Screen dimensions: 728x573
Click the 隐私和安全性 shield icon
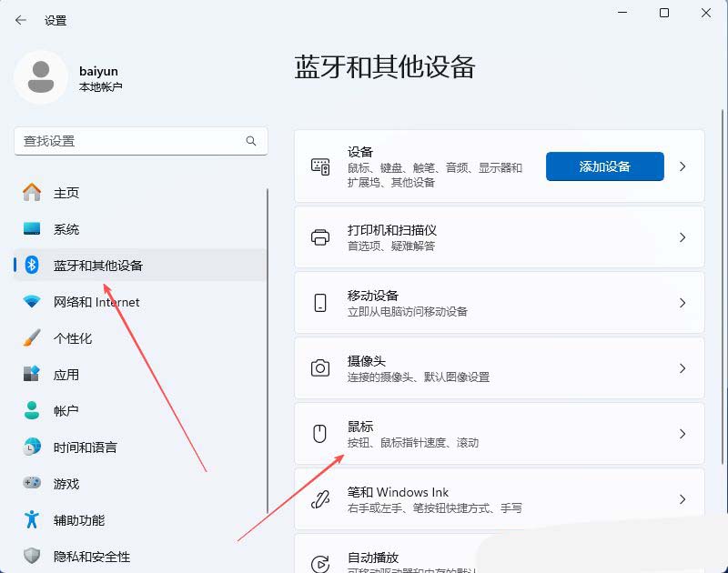coord(32,556)
